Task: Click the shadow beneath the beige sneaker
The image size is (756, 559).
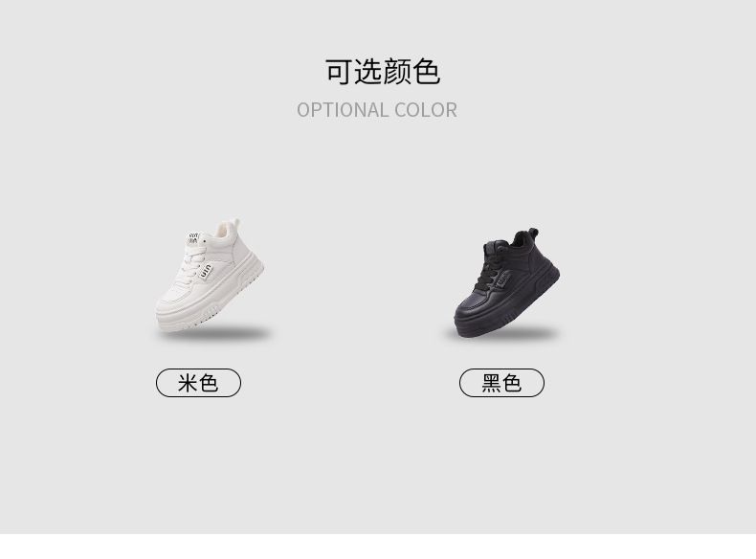Action: tap(215, 333)
